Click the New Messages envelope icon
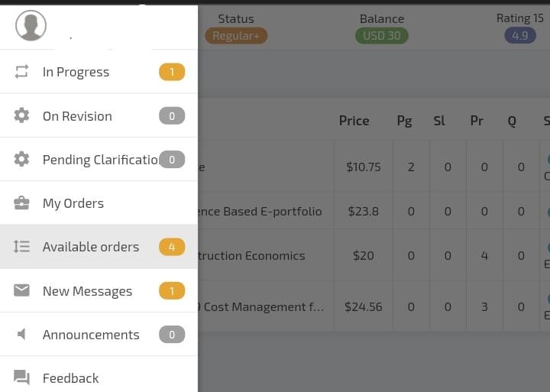550x392 pixels. tap(21, 290)
